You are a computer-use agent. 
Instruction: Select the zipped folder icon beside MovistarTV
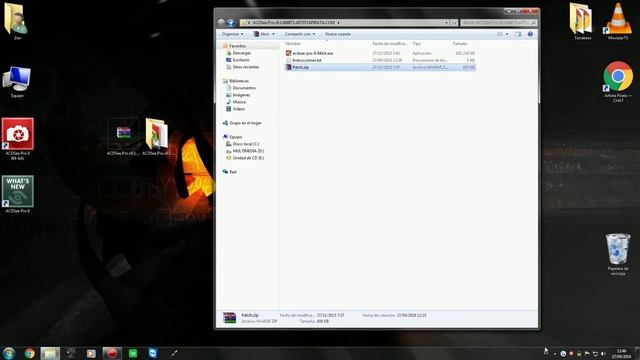click(582, 21)
